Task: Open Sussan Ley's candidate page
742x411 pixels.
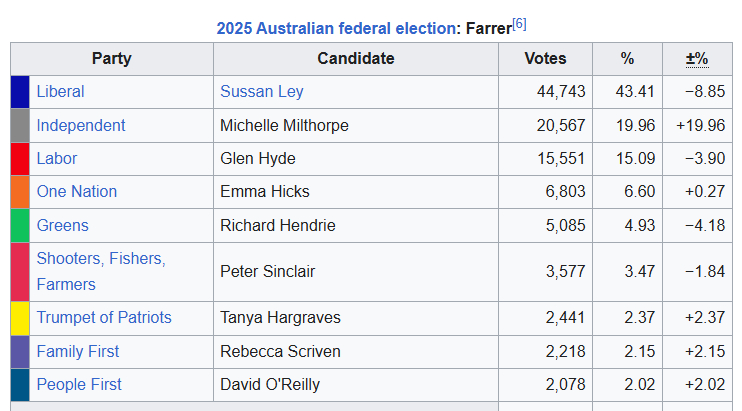Action: (261, 92)
